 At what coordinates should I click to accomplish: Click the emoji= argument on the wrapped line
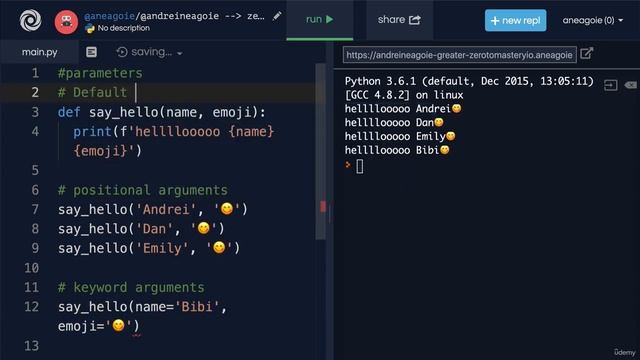[98, 326]
